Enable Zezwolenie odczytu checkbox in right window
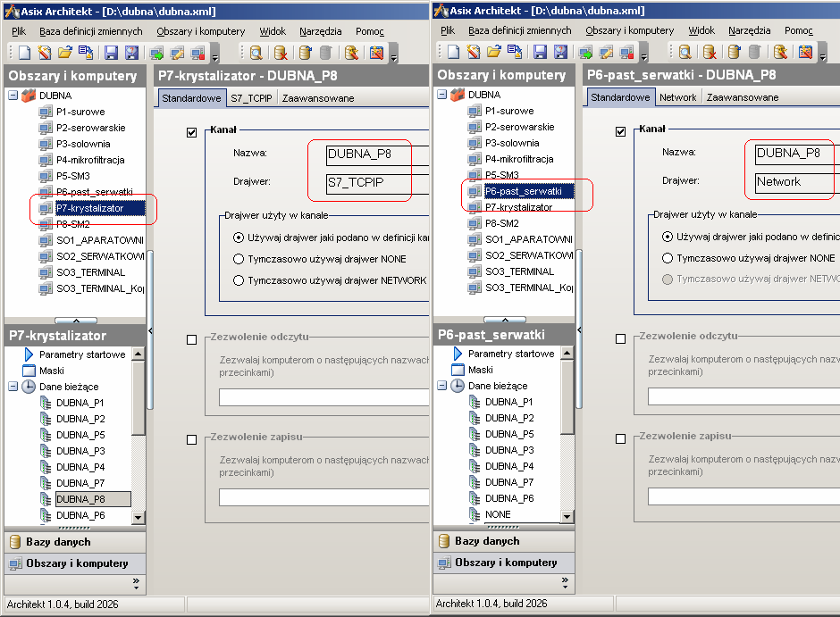The image size is (840, 617). [x=621, y=338]
